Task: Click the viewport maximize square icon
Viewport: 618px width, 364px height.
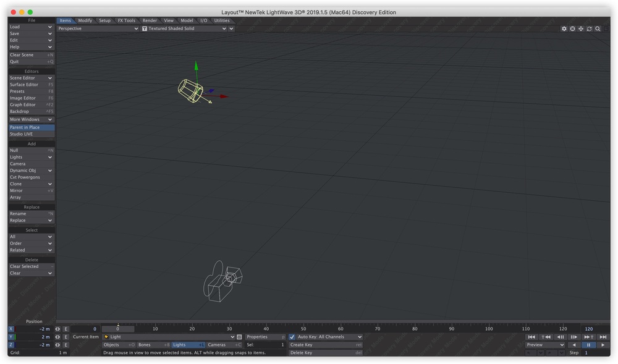Action: pos(606,29)
